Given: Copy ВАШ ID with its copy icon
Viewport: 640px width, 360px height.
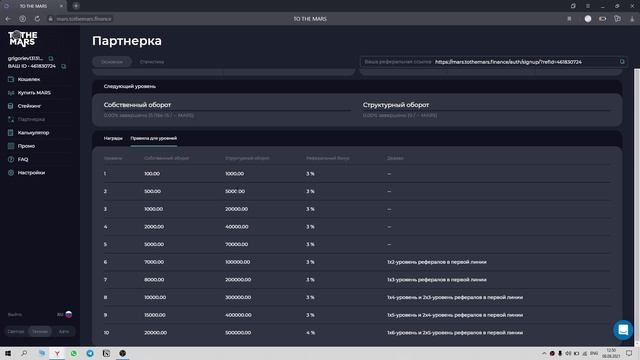Looking at the screenshot, I should pos(64,66).
